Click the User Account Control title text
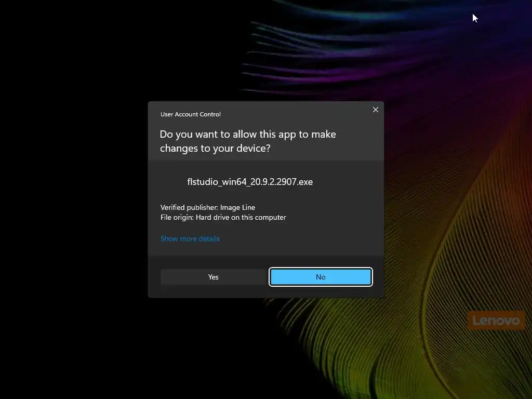Viewport: 532px width, 399px height. 190,114
